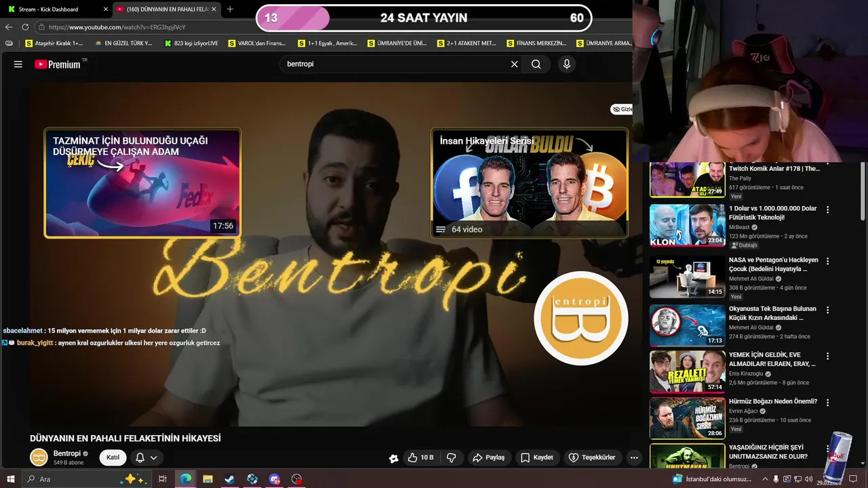Open the EN GÜZEL TÜRK Y... bookmark
Screen dimensions: 868x488
[x=123, y=43]
